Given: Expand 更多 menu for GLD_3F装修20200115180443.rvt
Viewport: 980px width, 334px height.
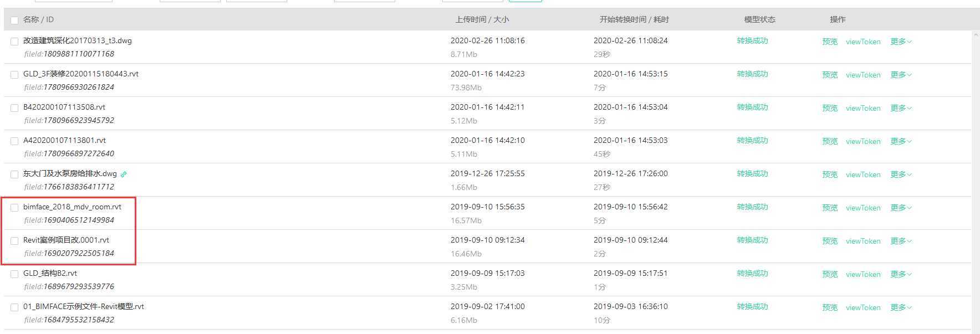Looking at the screenshot, I should (x=901, y=75).
